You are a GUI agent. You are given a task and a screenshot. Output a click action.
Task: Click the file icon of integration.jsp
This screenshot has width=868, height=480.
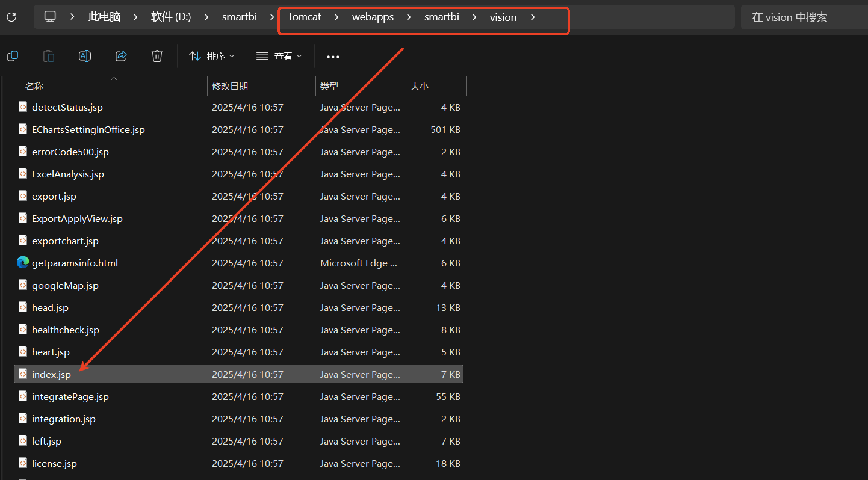(23, 419)
